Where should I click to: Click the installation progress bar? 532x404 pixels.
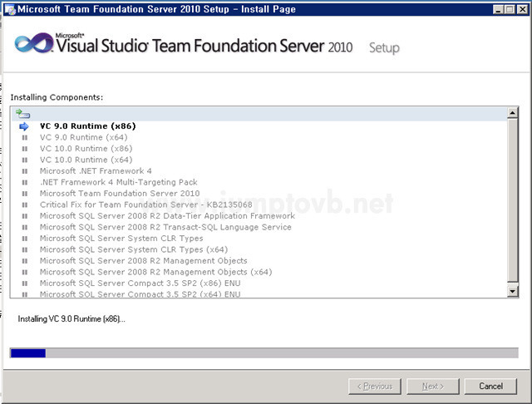pos(264,352)
